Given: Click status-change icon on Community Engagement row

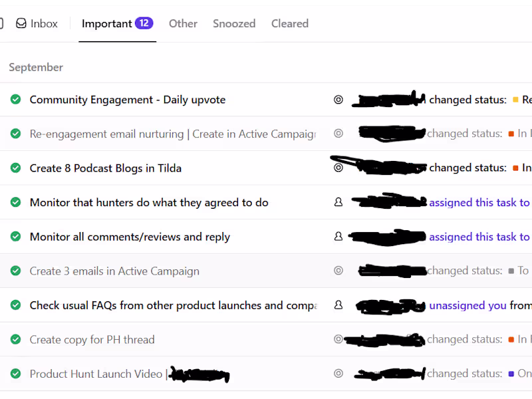Looking at the screenshot, I should coord(338,100).
